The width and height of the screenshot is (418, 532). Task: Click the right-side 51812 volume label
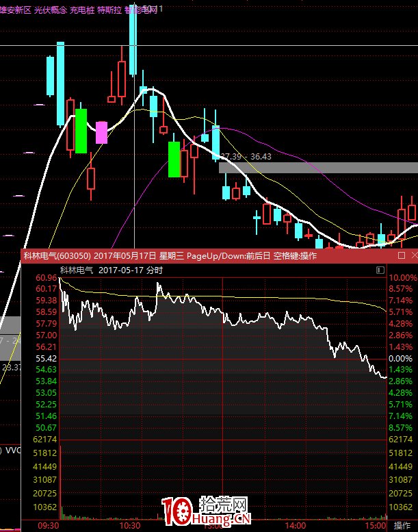tap(400, 453)
